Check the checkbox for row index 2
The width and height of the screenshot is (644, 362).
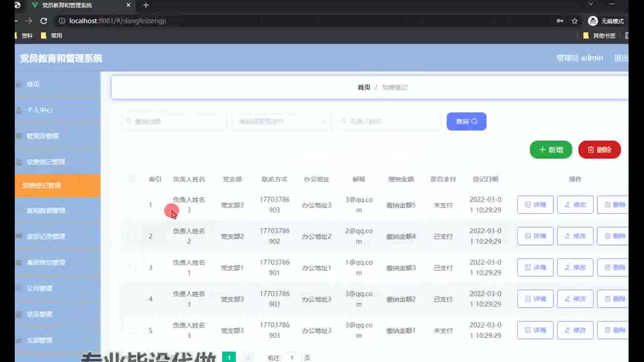pos(132,236)
